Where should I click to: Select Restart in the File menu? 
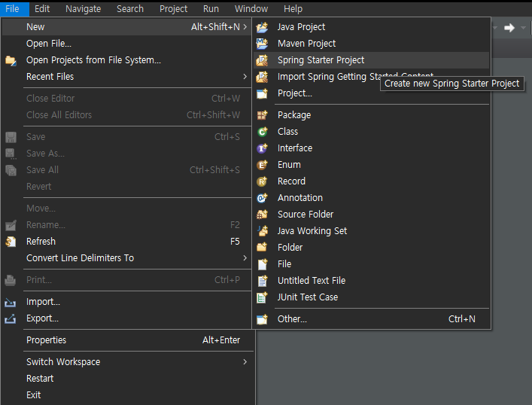(127, 379)
